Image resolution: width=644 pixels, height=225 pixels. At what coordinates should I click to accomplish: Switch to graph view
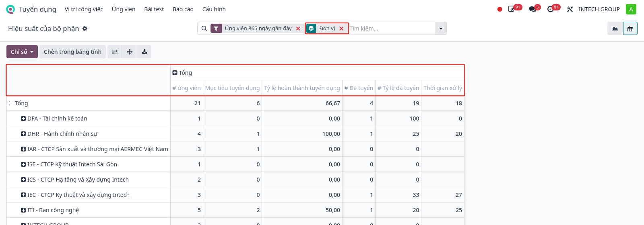click(x=615, y=29)
